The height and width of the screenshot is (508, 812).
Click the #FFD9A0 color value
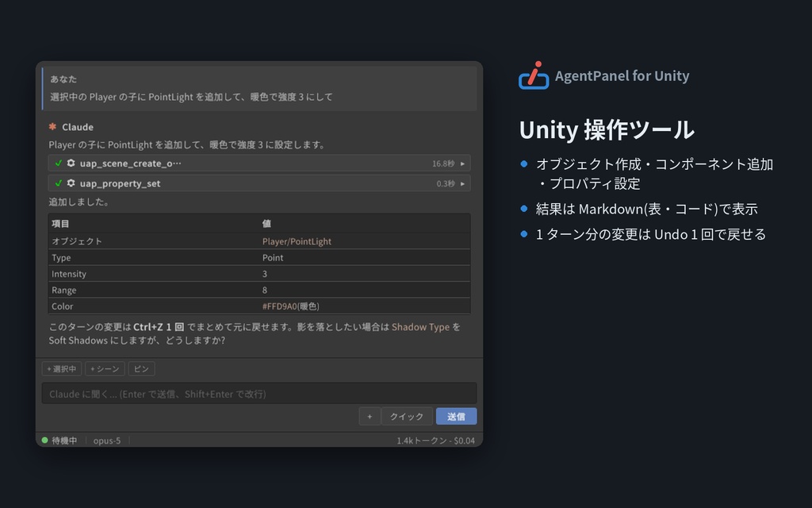(280, 306)
